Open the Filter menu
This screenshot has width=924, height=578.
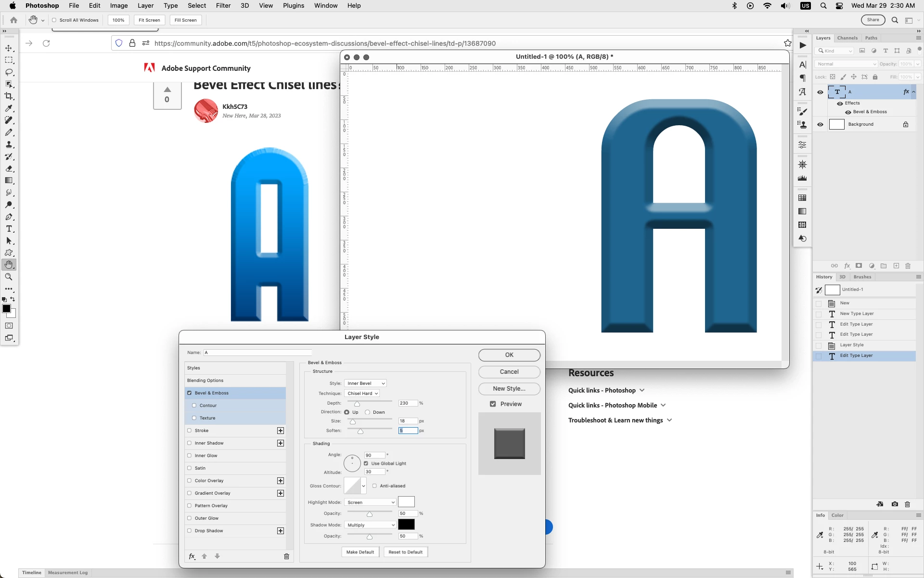tap(223, 6)
